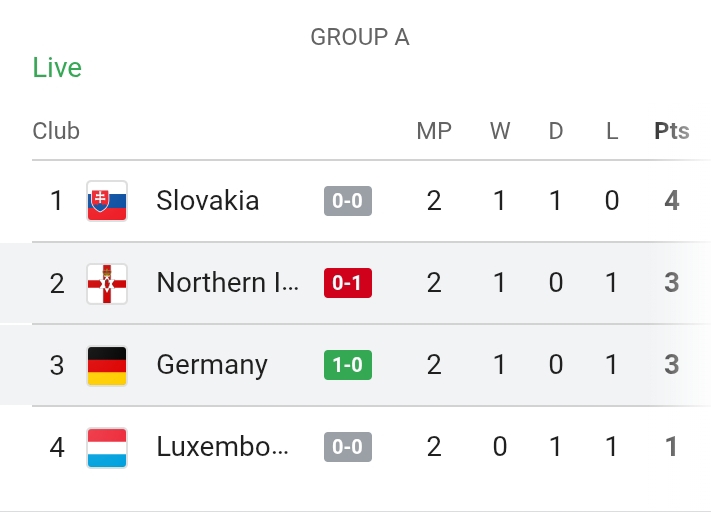Open Luxembourg's gray 0-0 live score badge
The image size is (711, 512).
pos(348,447)
